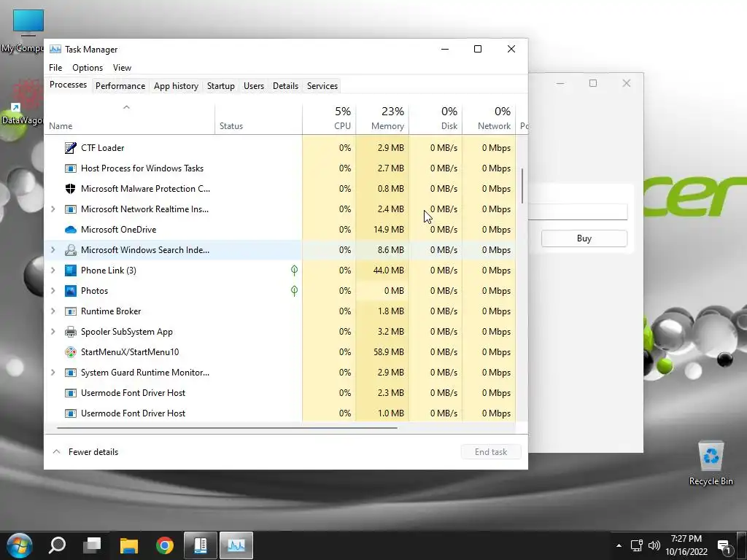Screen dimensions: 747x560
Task: Click the Photos app icon
Action: 71,291
